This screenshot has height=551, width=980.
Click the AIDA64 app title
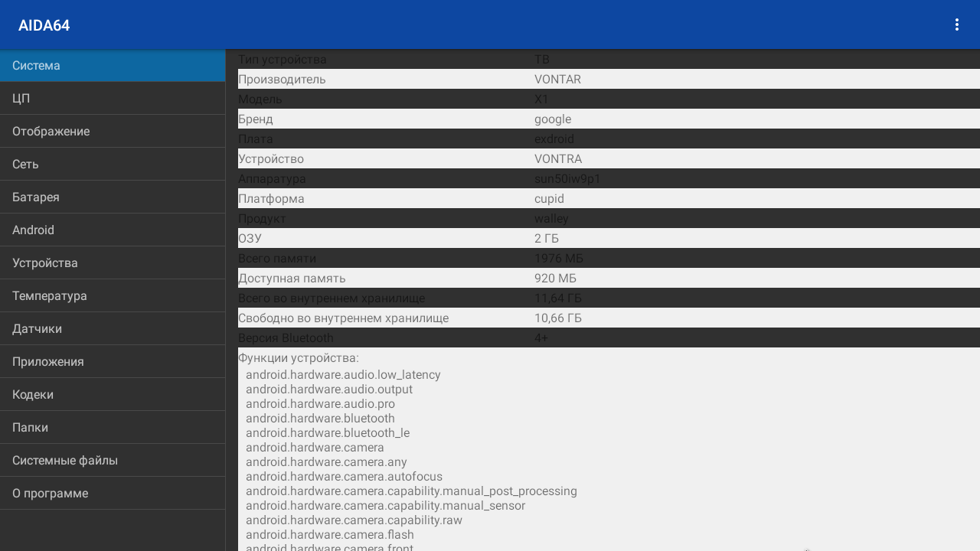pos(44,25)
